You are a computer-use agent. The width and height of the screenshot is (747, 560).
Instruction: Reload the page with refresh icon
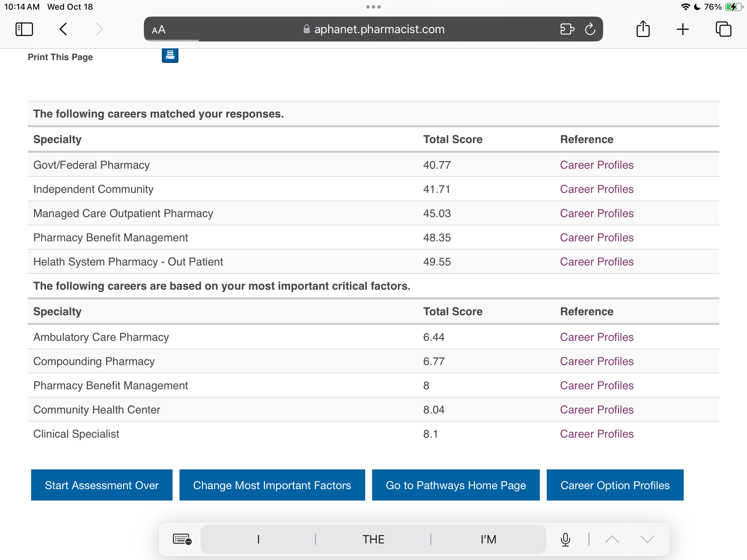tap(590, 29)
